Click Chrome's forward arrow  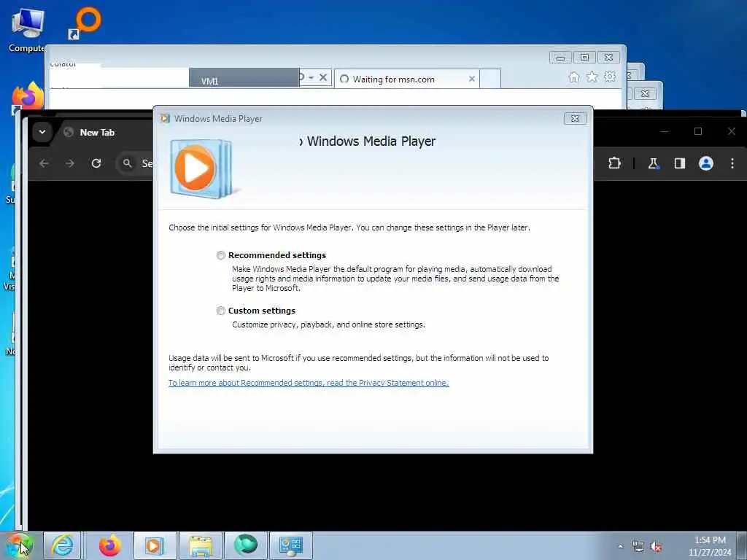click(x=70, y=163)
